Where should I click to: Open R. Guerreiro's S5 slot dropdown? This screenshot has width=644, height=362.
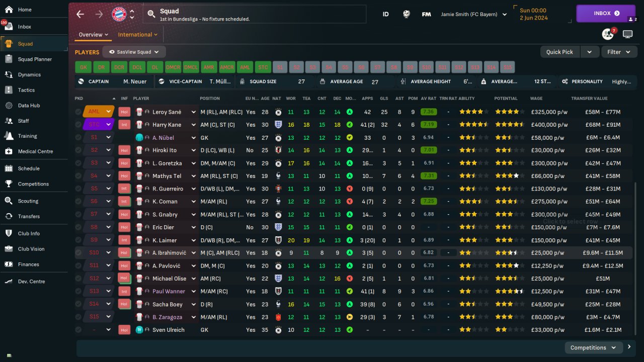tap(109, 189)
